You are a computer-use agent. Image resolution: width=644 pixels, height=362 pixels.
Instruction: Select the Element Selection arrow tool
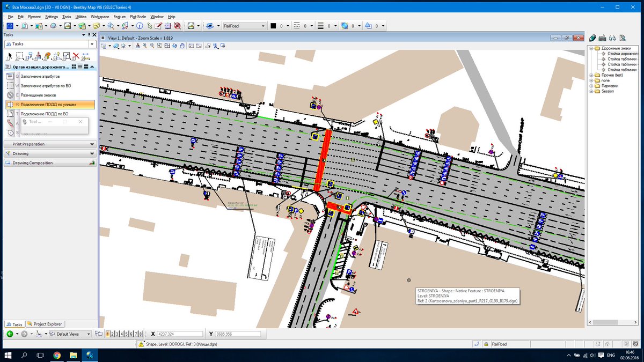[10, 56]
